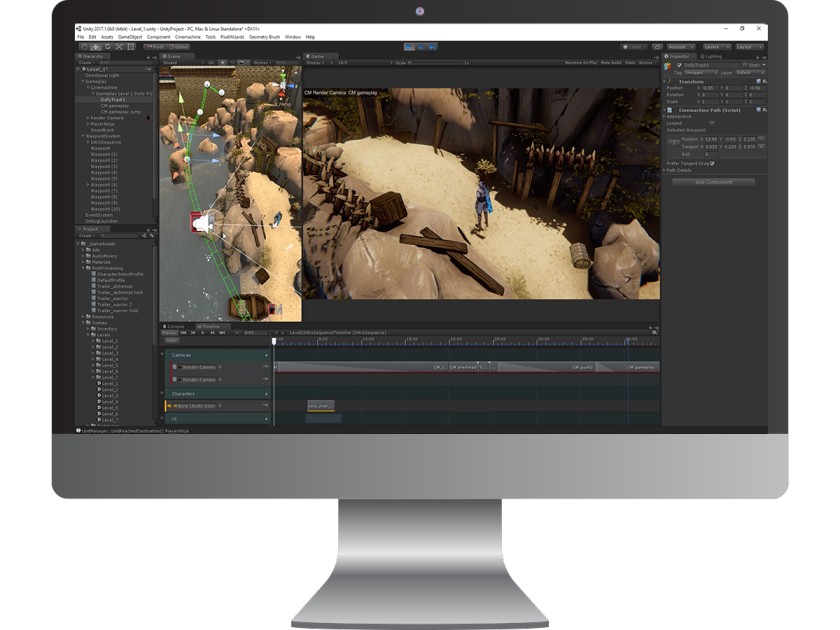
Task: Click the Global toggle button
Action: [178, 47]
